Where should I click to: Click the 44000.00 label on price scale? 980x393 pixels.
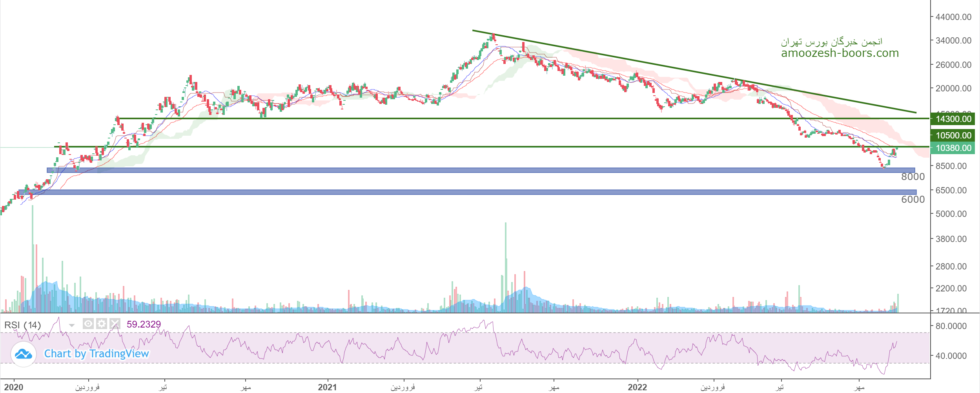[x=953, y=17]
